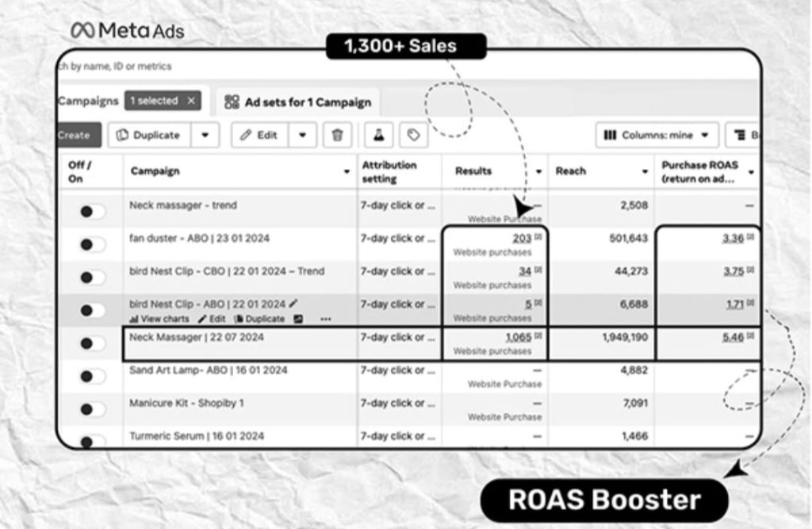Click info icon beside 1.71 ROAS
This screenshot has width=812, height=529.
(x=750, y=302)
